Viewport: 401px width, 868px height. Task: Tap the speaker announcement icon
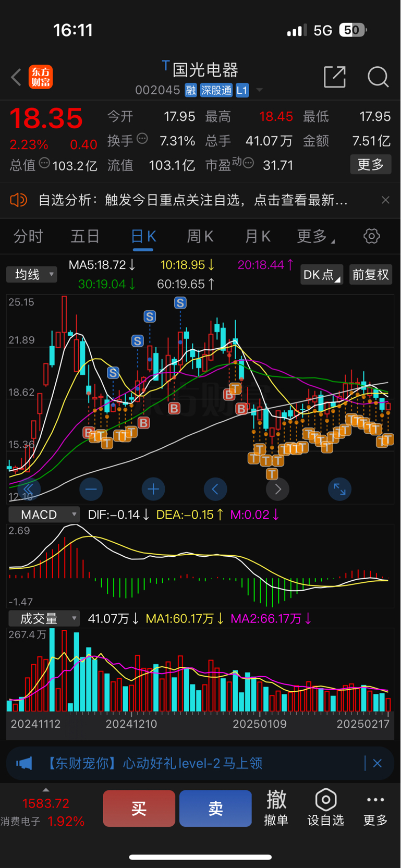(x=18, y=200)
